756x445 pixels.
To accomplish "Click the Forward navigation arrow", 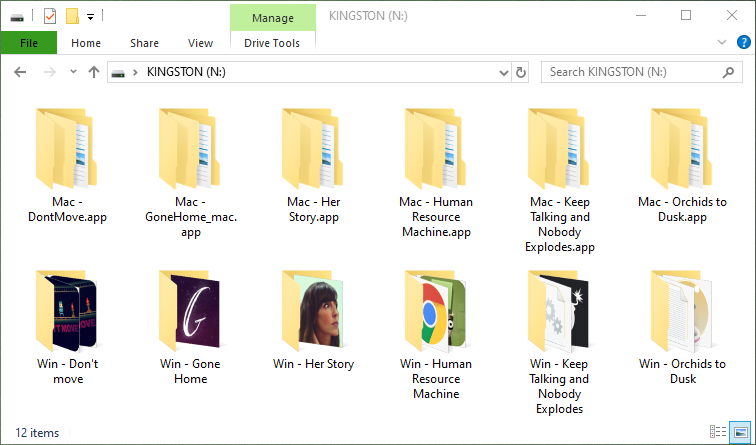I will (49, 72).
